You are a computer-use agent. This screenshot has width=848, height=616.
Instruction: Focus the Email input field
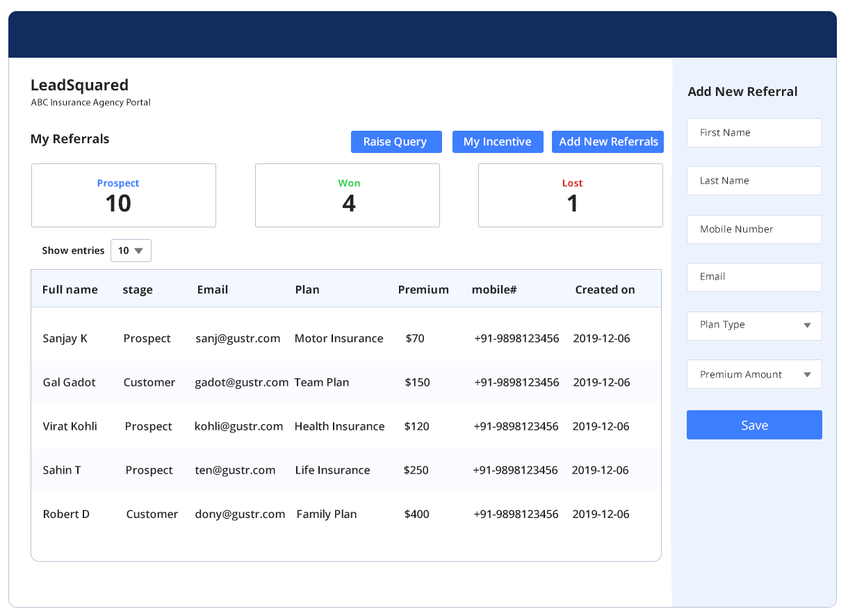click(754, 277)
